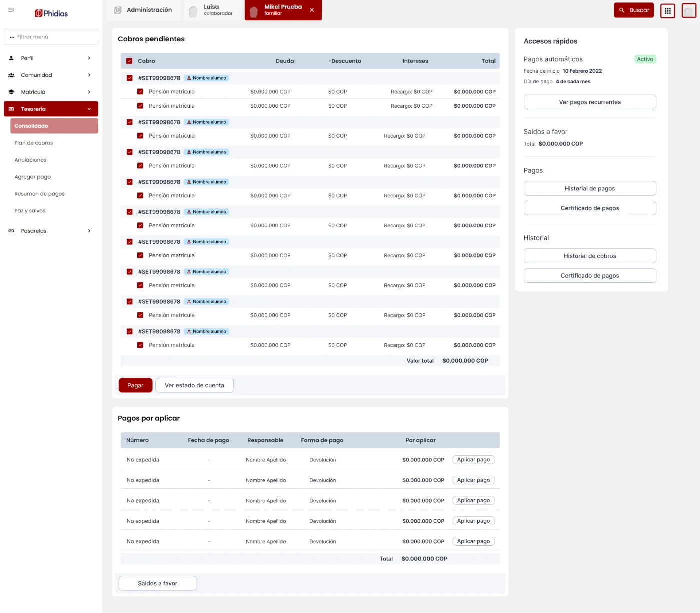The width and height of the screenshot is (700, 613).
Task: Expand the Matrícula menu chevron
Action: 89,92
